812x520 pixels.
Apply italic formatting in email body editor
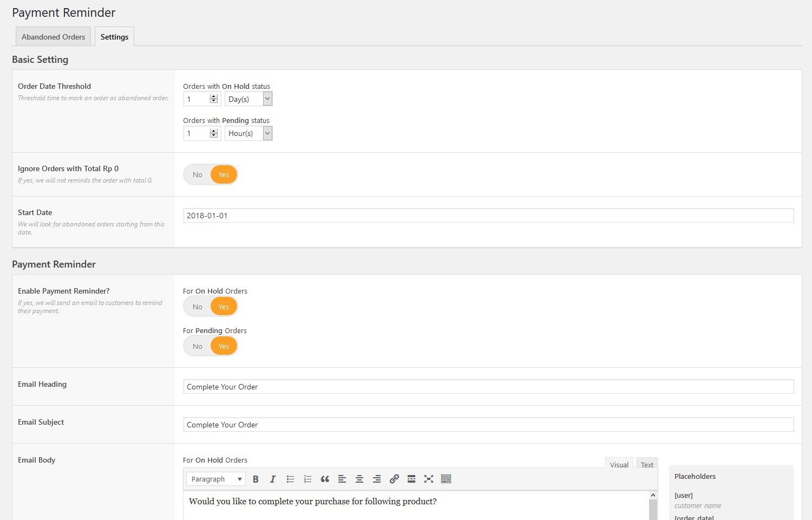(x=273, y=479)
